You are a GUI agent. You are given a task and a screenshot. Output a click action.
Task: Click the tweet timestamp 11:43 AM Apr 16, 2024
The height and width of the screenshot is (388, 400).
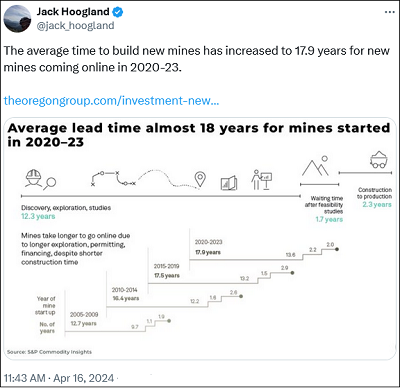point(59,378)
